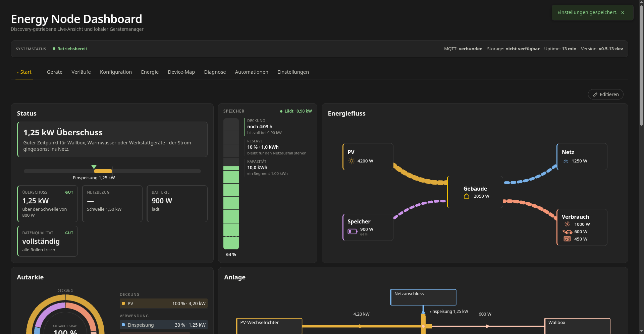Open the Device-Map tab

[181, 72]
